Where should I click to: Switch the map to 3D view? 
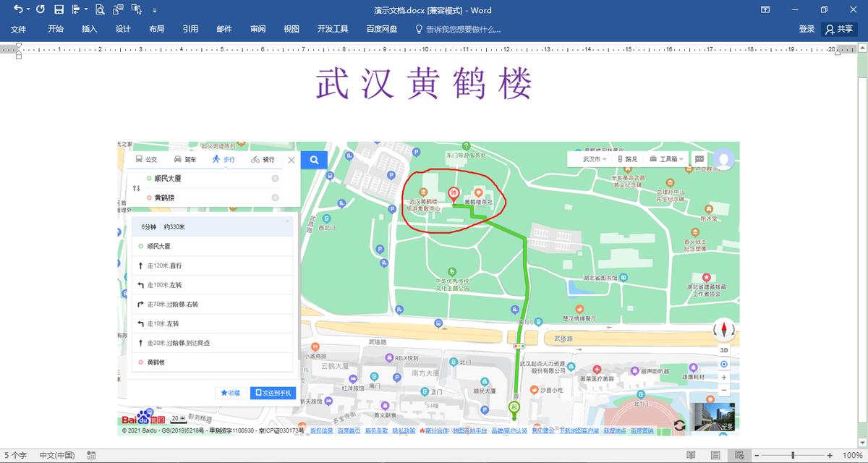pos(723,349)
